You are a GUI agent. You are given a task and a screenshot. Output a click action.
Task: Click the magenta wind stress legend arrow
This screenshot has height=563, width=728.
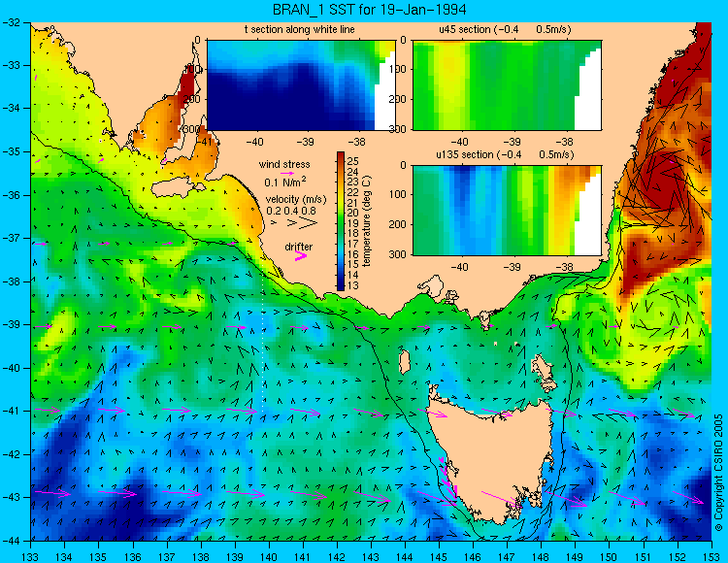coord(287,173)
